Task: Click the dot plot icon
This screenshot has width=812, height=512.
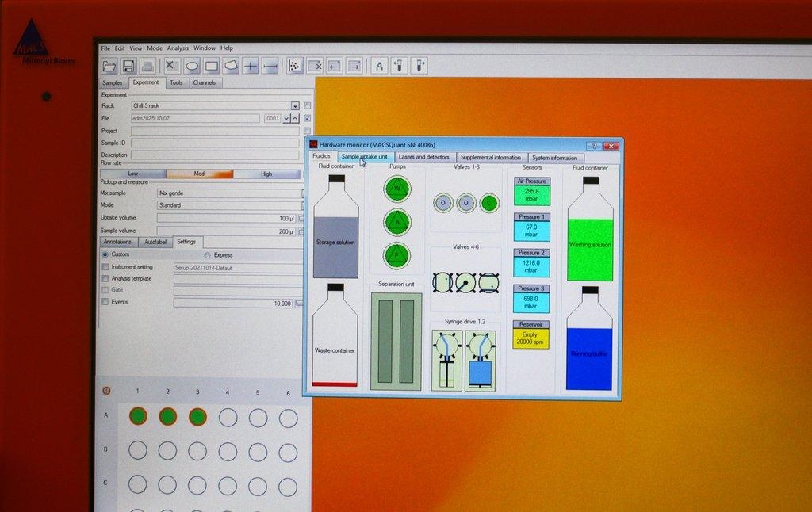Action: (296, 66)
